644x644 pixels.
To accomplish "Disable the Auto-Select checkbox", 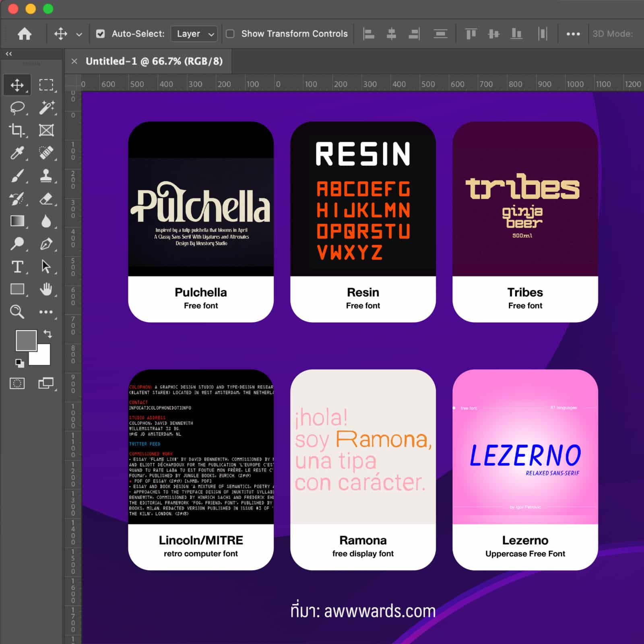I will [x=100, y=34].
